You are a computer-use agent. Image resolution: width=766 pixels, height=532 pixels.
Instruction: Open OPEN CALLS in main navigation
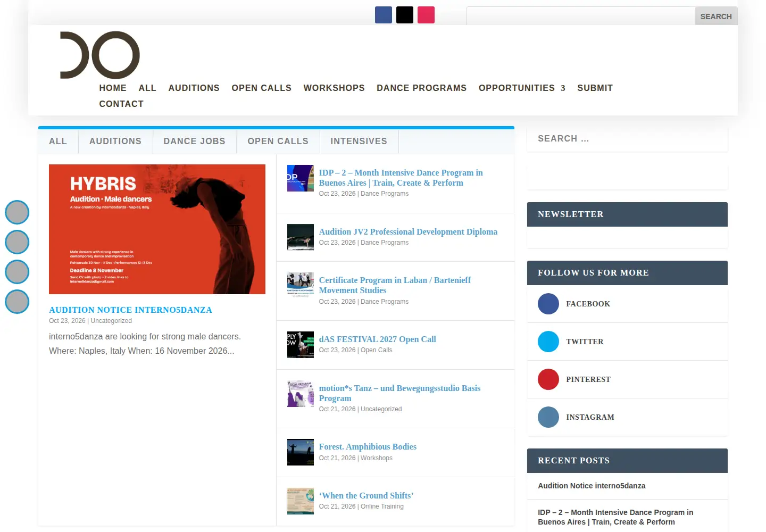(x=262, y=88)
